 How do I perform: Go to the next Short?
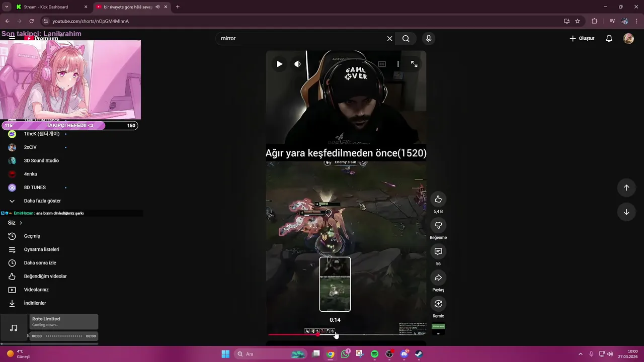(626, 212)
